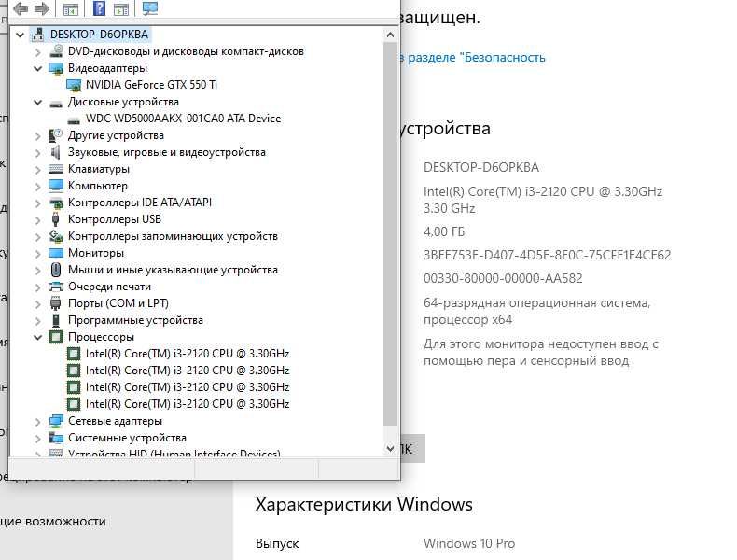Image resolution: width=737 pixels, height=560 pixels.
Task: Collapse the Процессоры branch
Action: click(38, 337)
